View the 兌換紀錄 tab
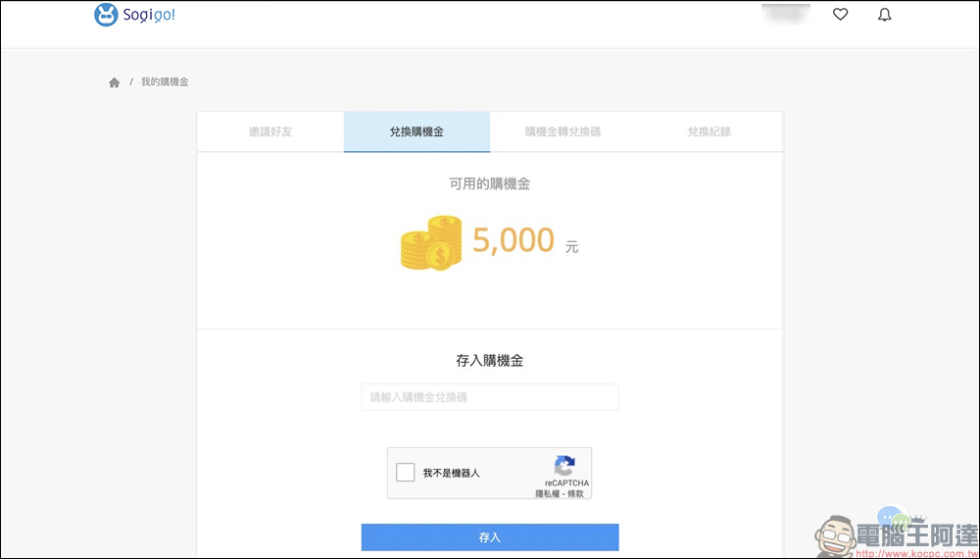 coord(710,132)
